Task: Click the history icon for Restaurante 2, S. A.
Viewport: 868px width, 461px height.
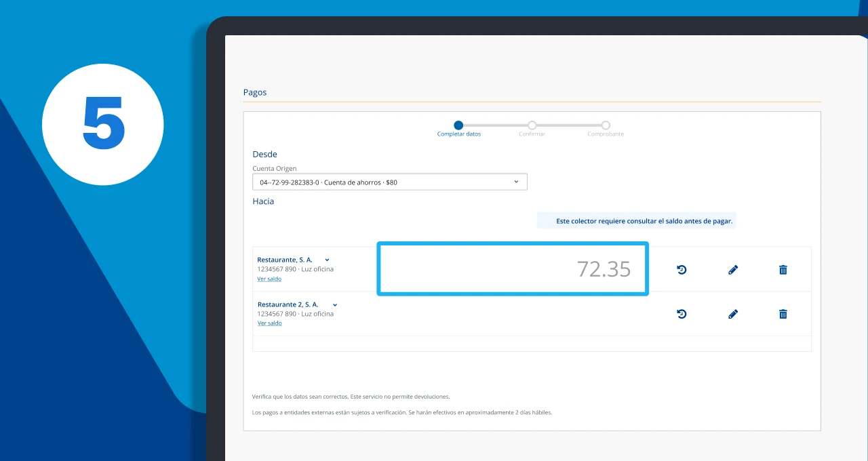Action: click(x=682, y=314)
